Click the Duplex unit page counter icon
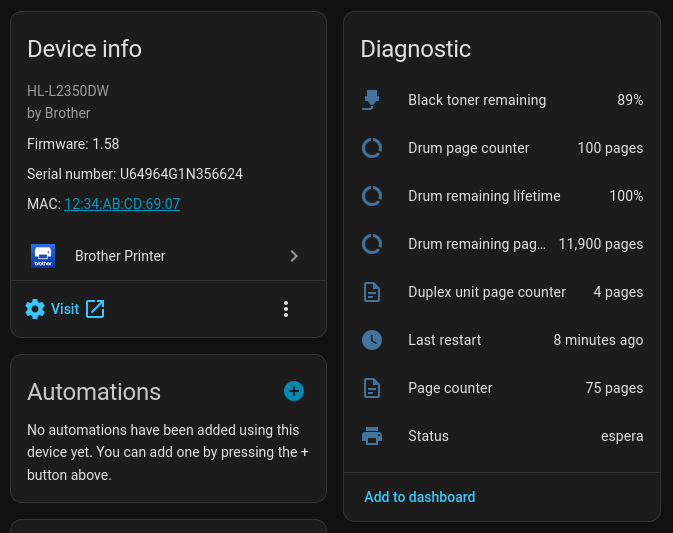 tap(372, 292)
